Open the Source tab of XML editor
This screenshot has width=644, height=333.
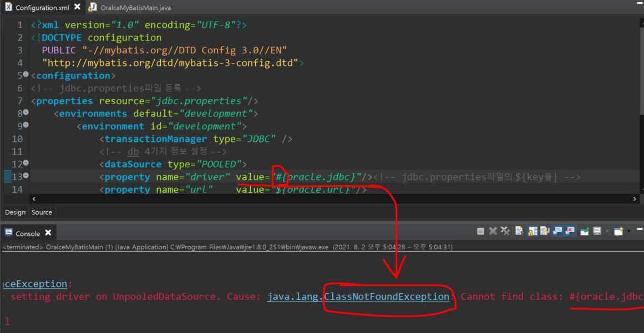42,212
